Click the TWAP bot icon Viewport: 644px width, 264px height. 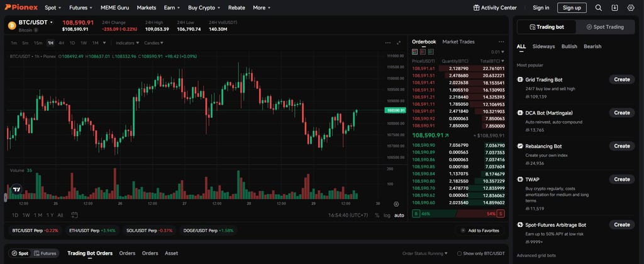tap(520, 180)
